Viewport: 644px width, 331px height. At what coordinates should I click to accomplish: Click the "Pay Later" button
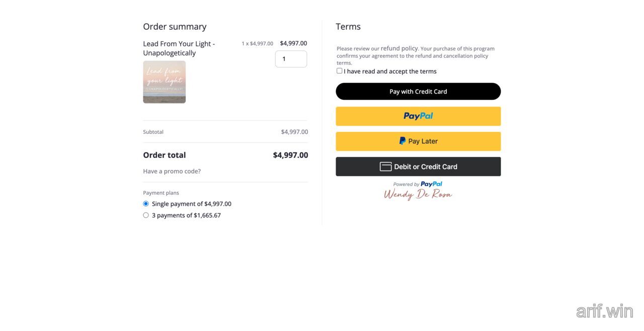pyautogui.click(x=418, y=141)
